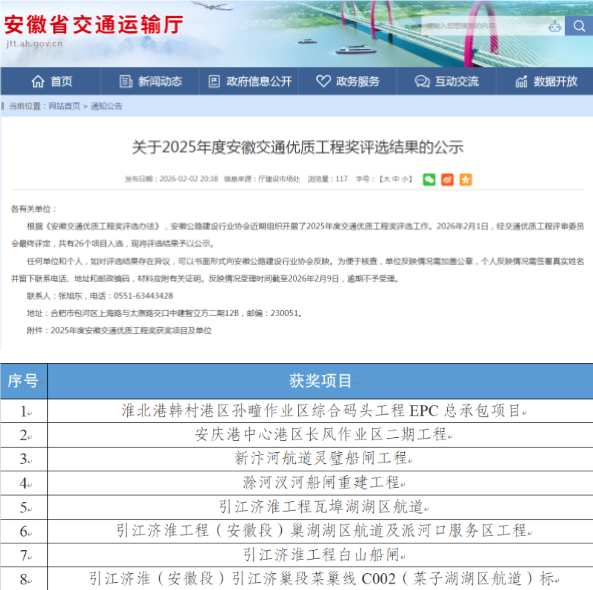593x590 pixels.
Task: Click the search magnifier button
Action: pyautogui.click(x=579, y=26)
